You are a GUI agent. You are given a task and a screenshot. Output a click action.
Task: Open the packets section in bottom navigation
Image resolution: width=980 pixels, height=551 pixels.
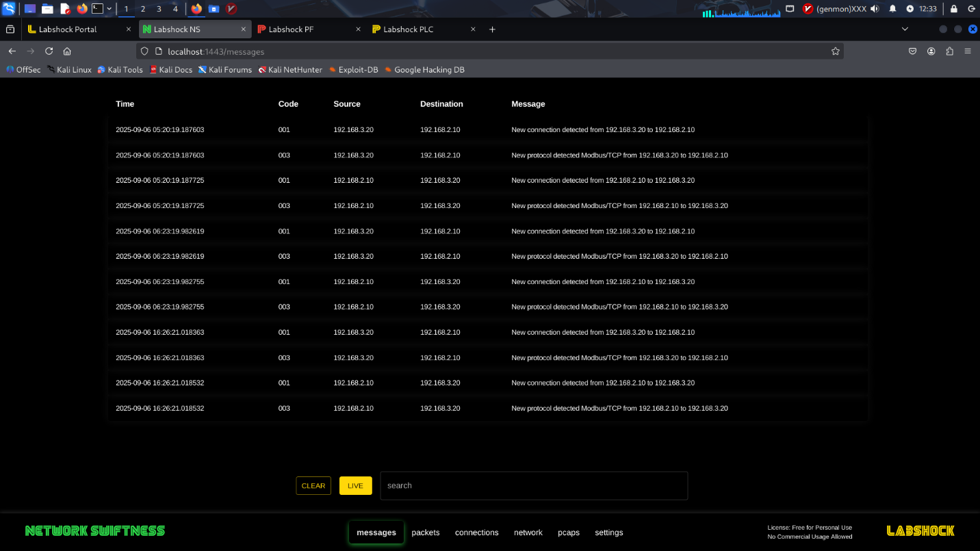(426, 533)
